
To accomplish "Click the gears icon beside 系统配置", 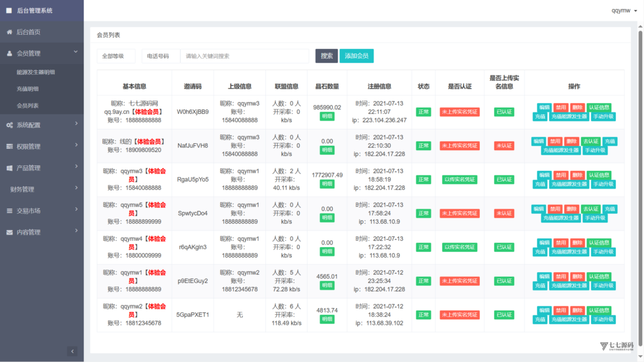I will click(9, 125).
